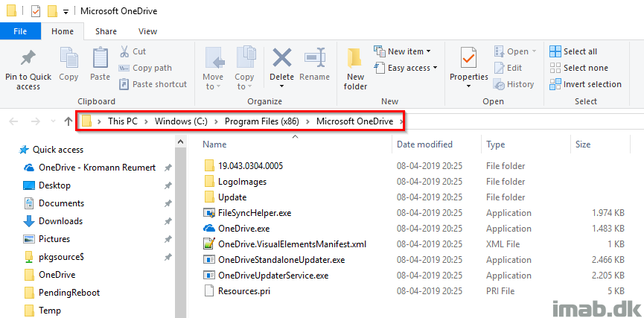
Task: Click Program Files (x86) breadcrumb
Action: pos(261,121)
